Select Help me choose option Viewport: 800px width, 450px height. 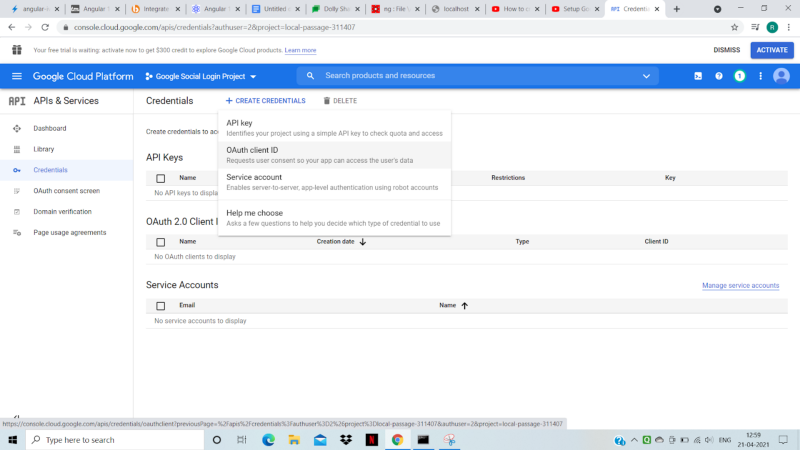point(334,218)
